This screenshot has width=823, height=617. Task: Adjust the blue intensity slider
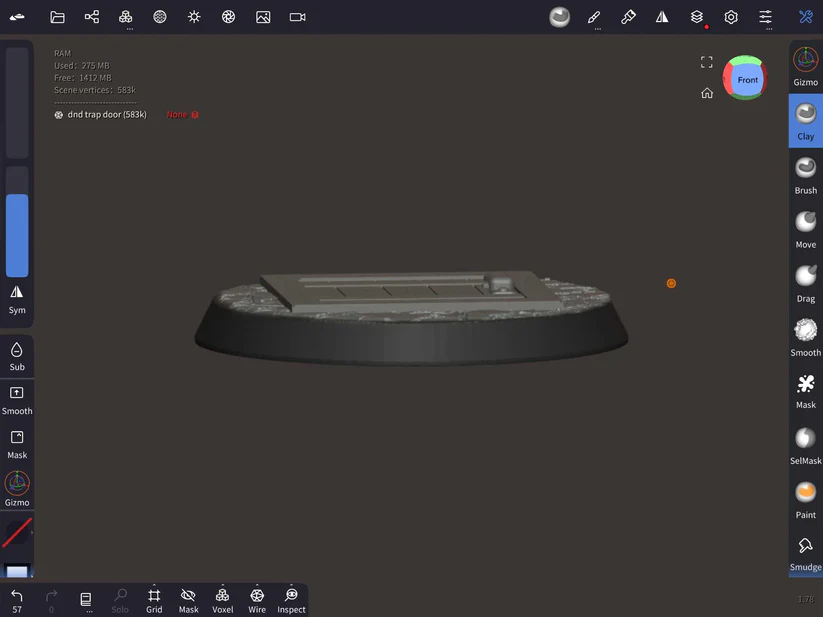click(x=17, y=221)
